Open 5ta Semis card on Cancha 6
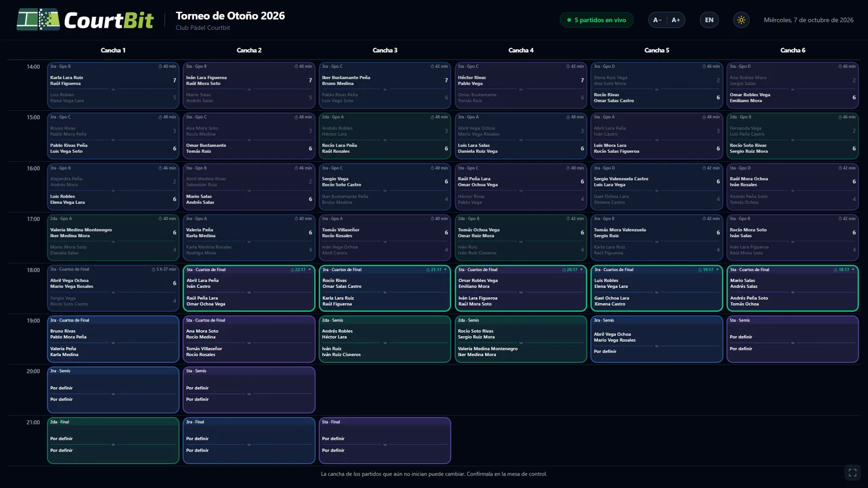Image resolution: width=868 pixels, height=488 pixels. coord(793,339)
